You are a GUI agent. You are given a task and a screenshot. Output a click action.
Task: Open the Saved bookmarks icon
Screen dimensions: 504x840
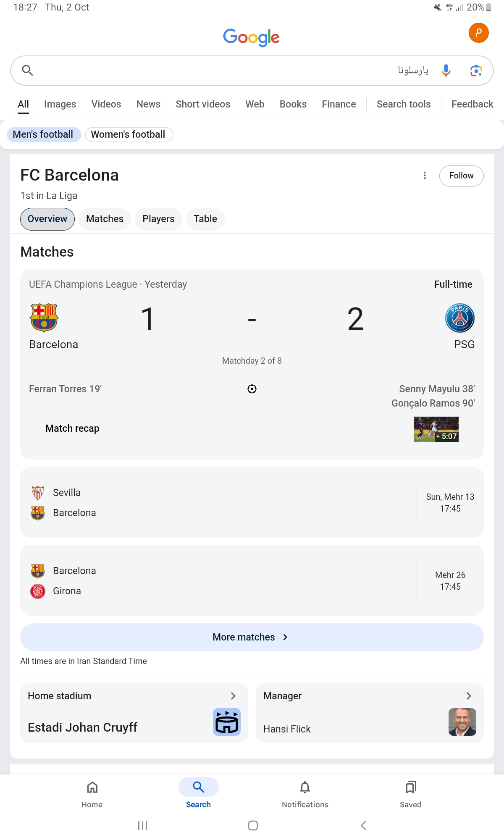410,787
